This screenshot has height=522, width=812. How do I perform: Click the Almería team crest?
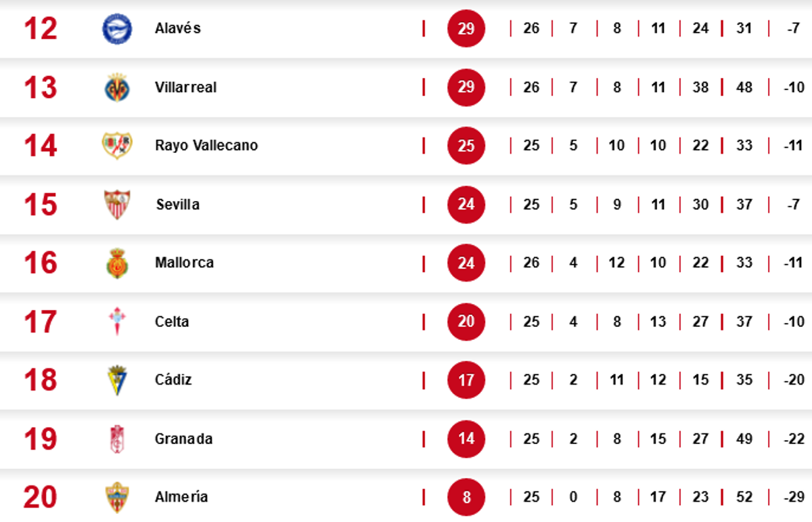pos(117,498)
